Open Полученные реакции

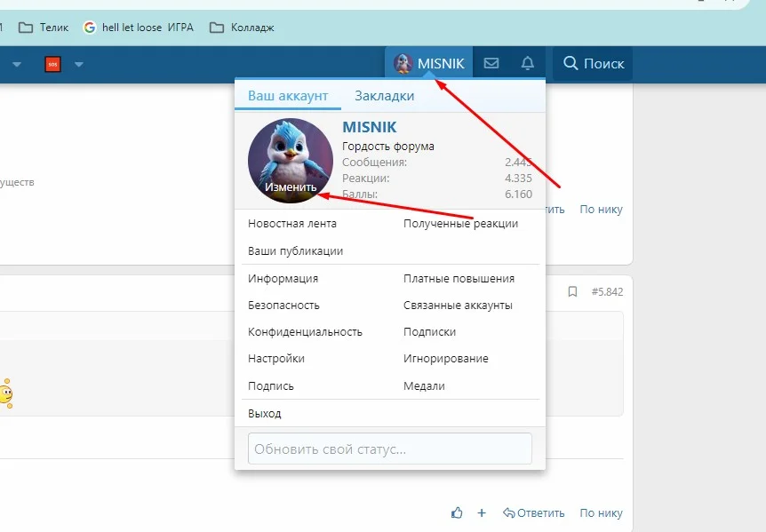pos(460,224)
